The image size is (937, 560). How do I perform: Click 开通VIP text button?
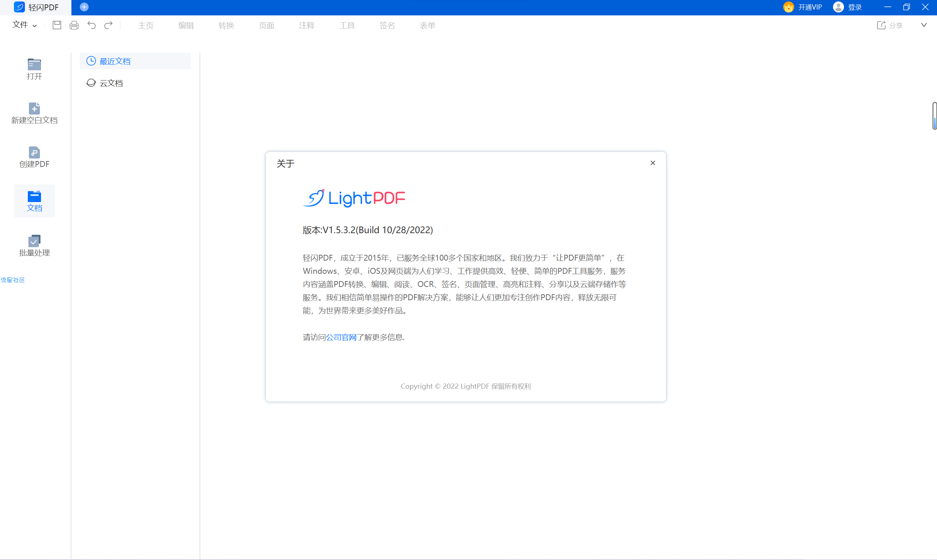pos(810,7)
